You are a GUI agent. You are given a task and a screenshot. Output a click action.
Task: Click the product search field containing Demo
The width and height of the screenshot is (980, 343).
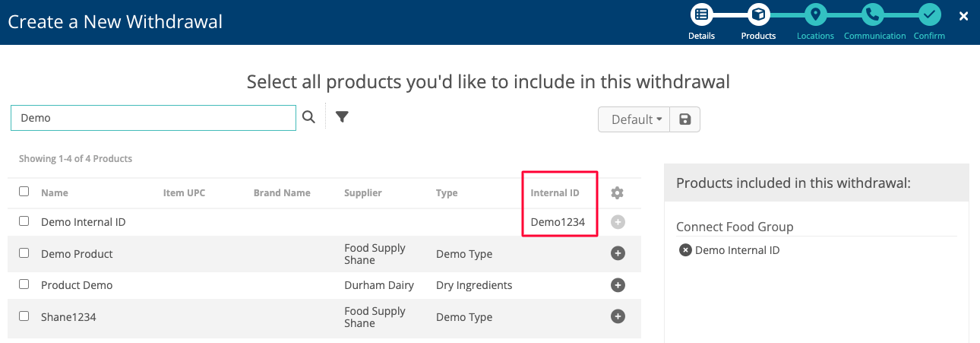pos(153,118)
